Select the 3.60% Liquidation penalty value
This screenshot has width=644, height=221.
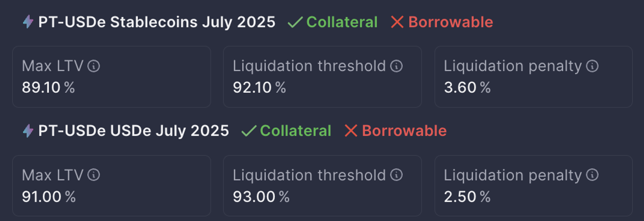coord(467,88)
